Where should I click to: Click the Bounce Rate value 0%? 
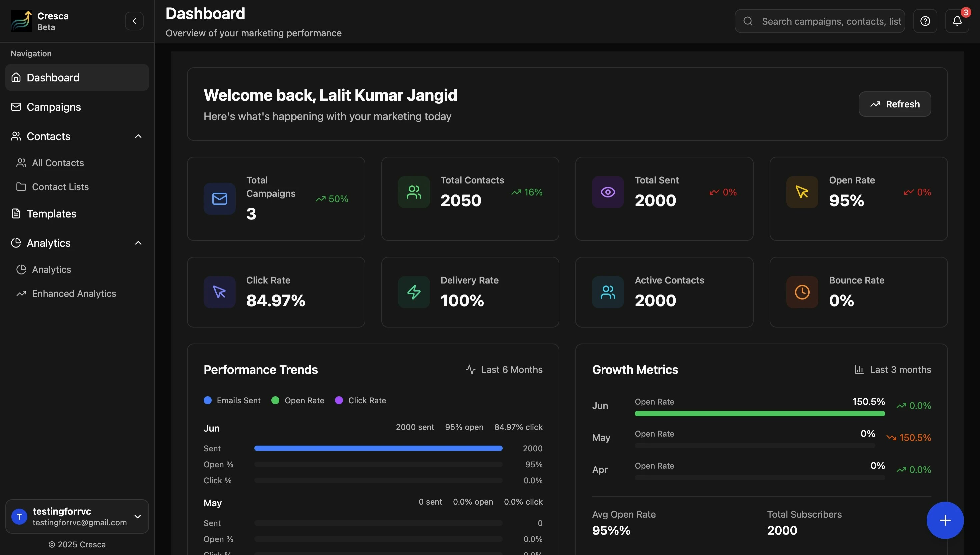(841, 301)
